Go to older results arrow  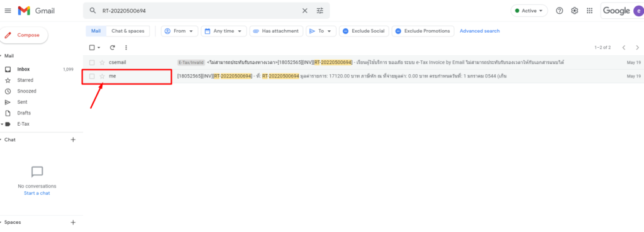(638, 48)
